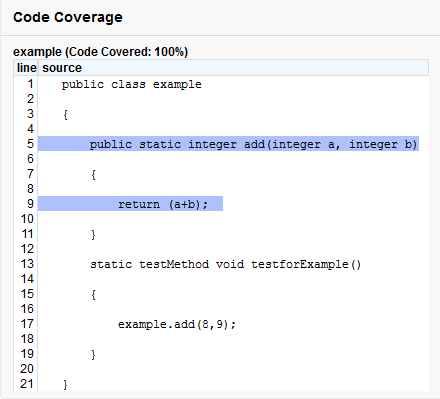The height and width of the screenshot is (399, 440).
Task: Click the Code Coverage heading
Action: tap(68, 17)
